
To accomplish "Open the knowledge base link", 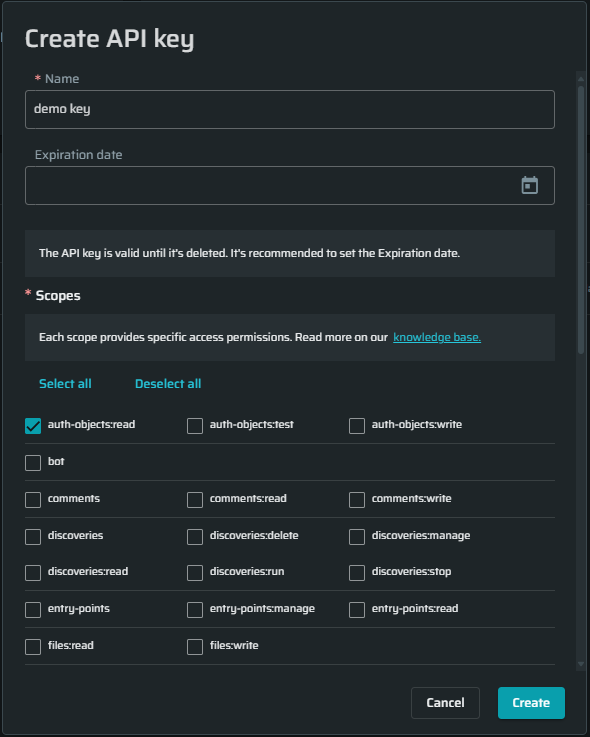I will click(437, 337).
